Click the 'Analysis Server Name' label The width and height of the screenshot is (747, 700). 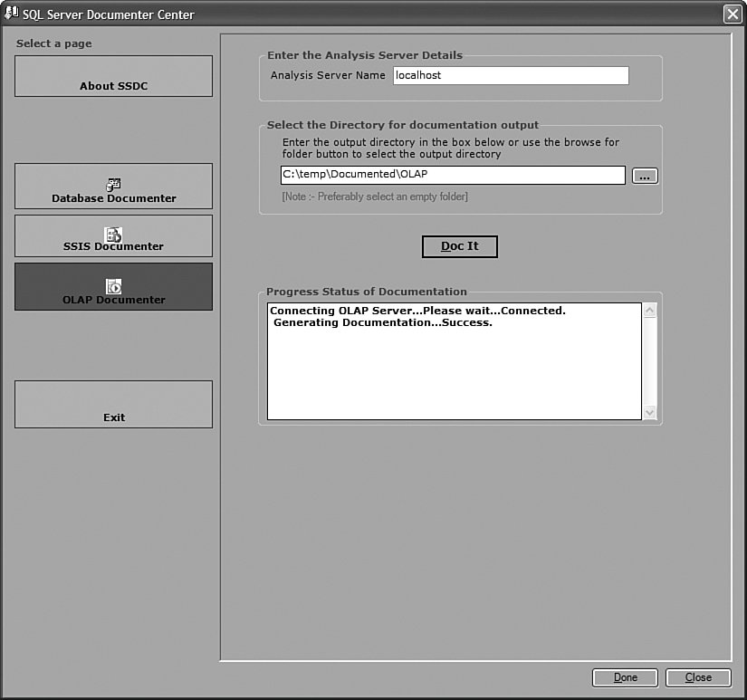(328, 75)
